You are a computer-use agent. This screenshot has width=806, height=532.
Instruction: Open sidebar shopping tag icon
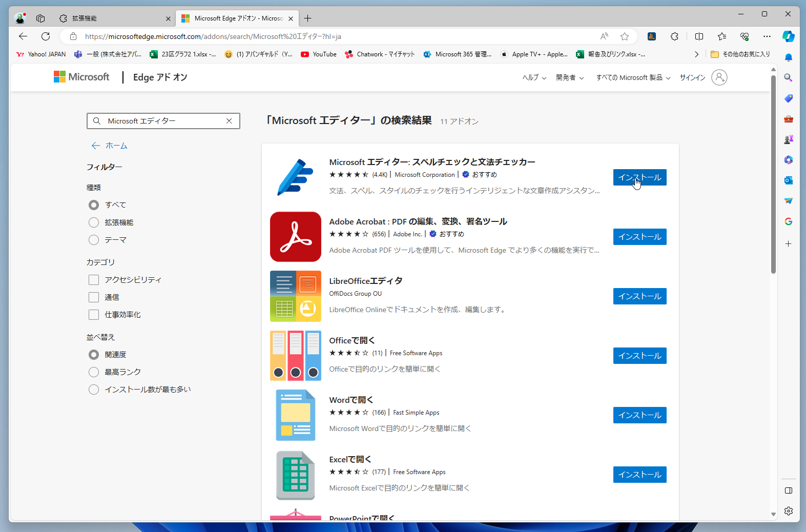789,98
